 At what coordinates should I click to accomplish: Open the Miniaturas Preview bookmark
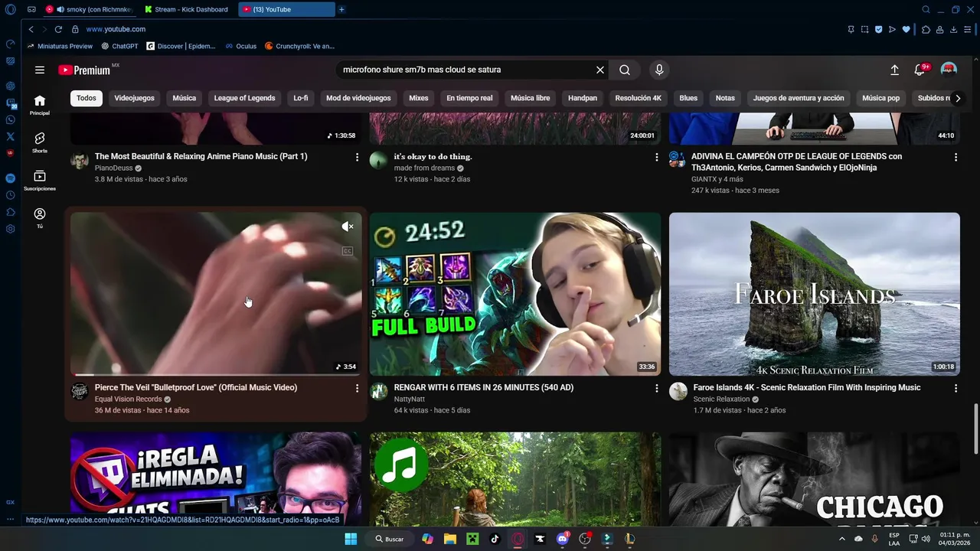coord(60,46)
